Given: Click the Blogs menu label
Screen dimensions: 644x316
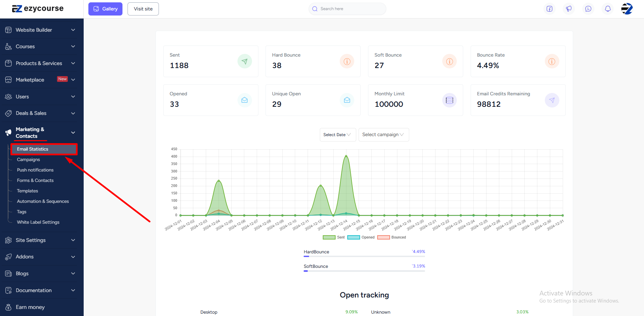Looking at the screenshot, I should (x=22, y=274).
